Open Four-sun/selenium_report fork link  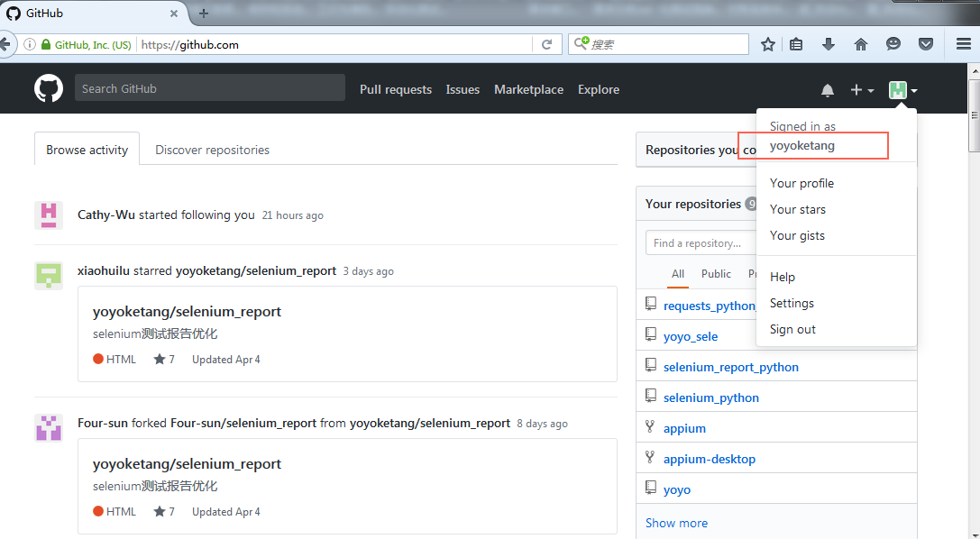(243, 423)
